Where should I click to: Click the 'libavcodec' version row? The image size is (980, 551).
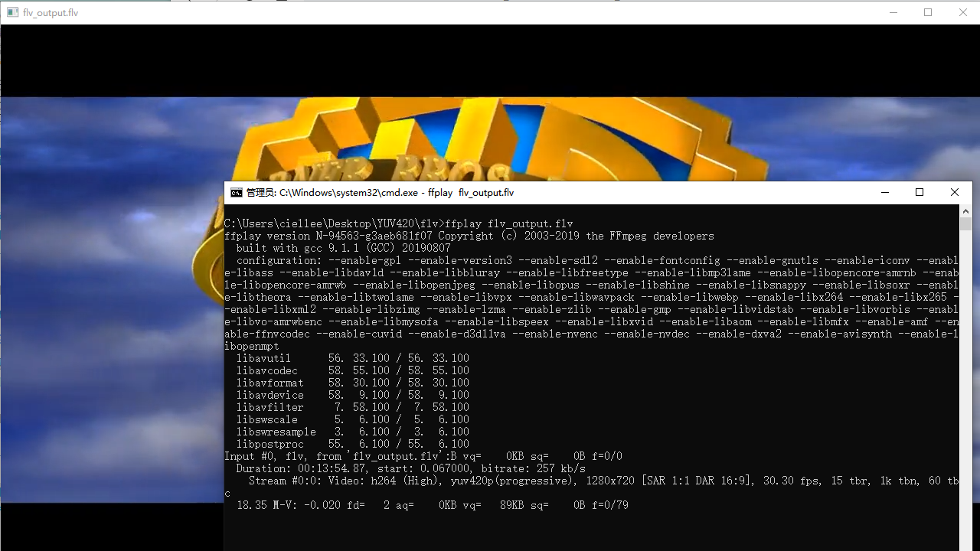tap(352, 370)
